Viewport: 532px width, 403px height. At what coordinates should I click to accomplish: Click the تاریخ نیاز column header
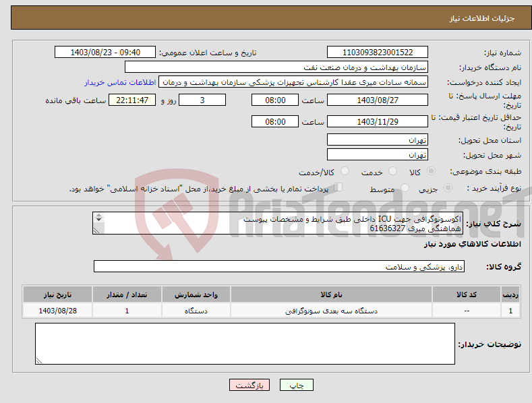58,294
